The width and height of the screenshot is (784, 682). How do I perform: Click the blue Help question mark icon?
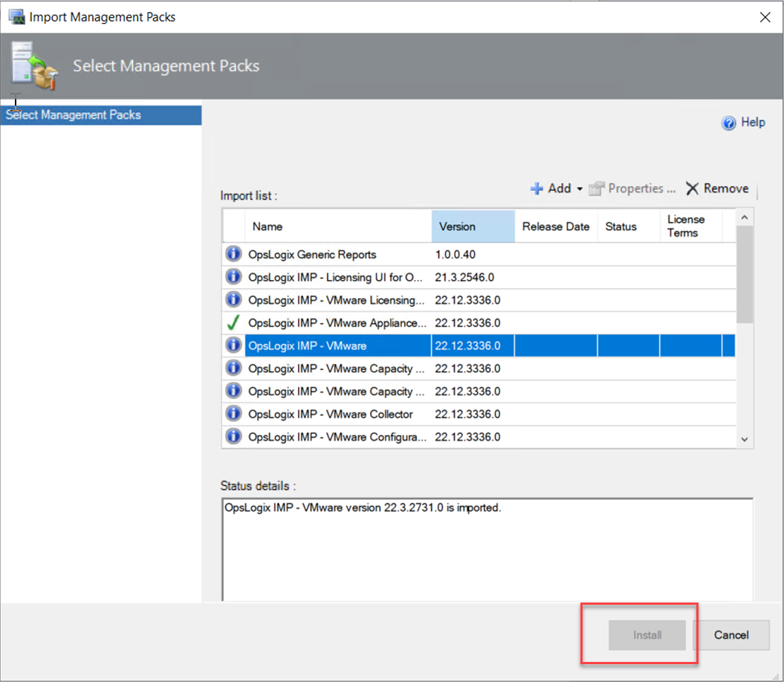point(729,123)
